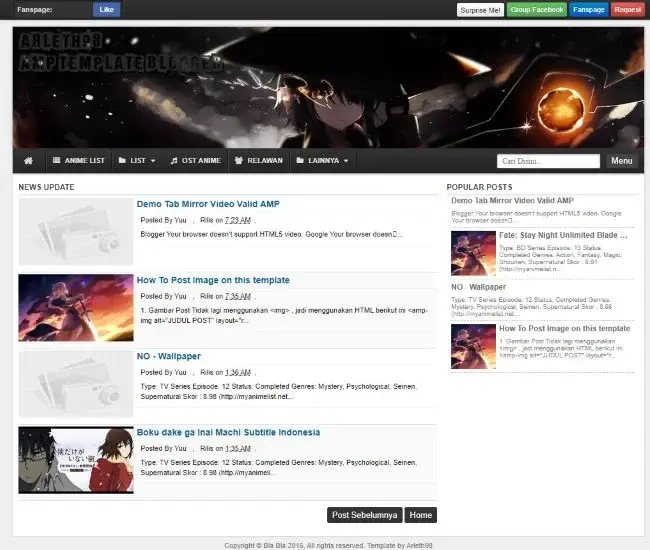Click the home icon in navigation bar
650x550 pixels.
[29, 160]
